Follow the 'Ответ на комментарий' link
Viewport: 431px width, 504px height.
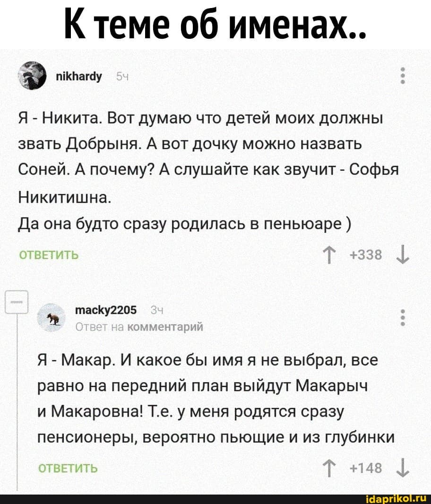point(139,326)
